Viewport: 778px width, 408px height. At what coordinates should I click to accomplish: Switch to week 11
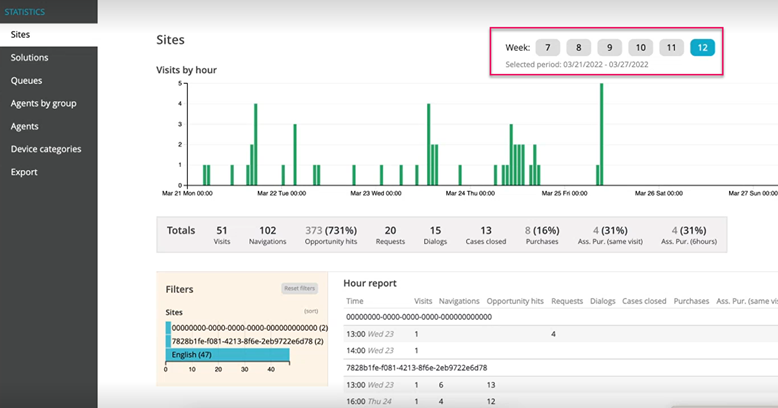tap(672, 47)
